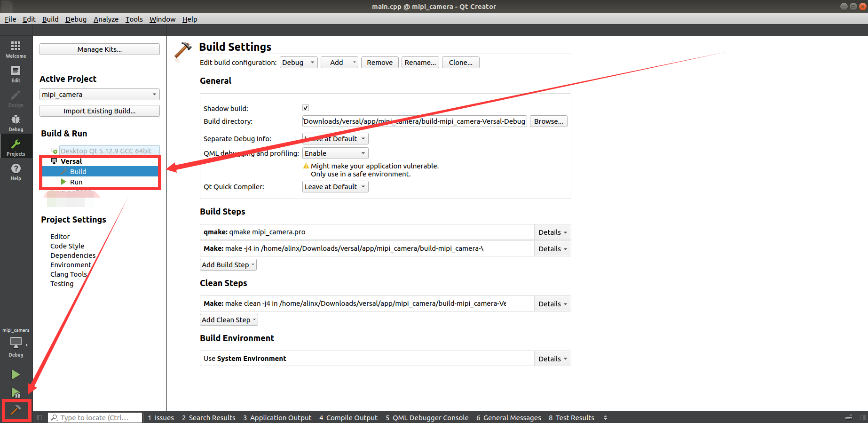Open the Analyze menu

tap(106, 19)
